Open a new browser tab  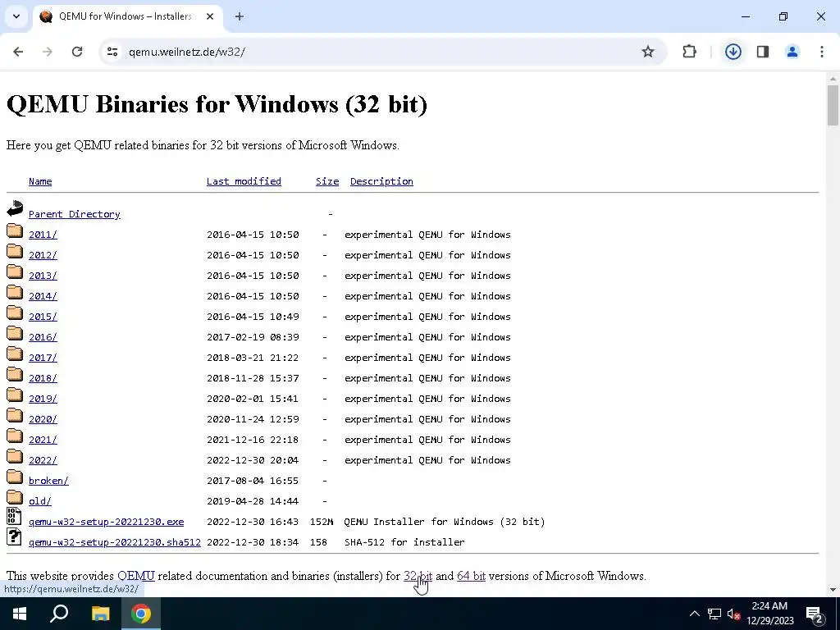point(240,16)
